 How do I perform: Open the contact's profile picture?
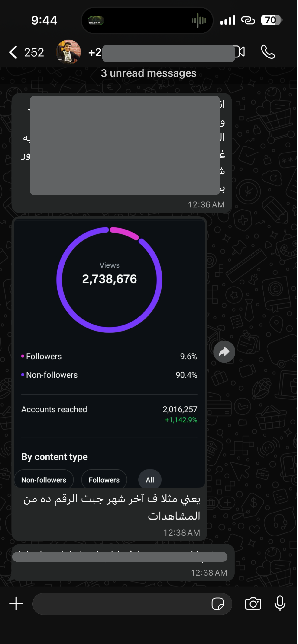point(68,52)
